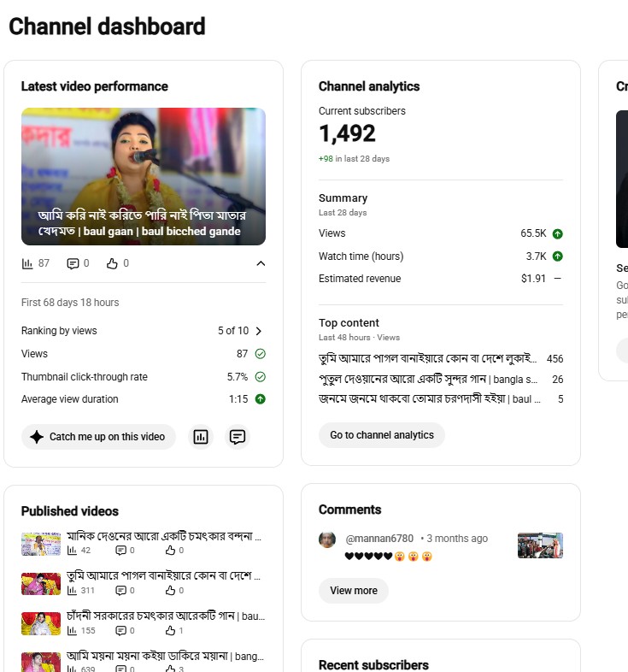Click comment icon for video with 42 views
Viewport: 628px width, 672px height.
click(x=121, y=551)
